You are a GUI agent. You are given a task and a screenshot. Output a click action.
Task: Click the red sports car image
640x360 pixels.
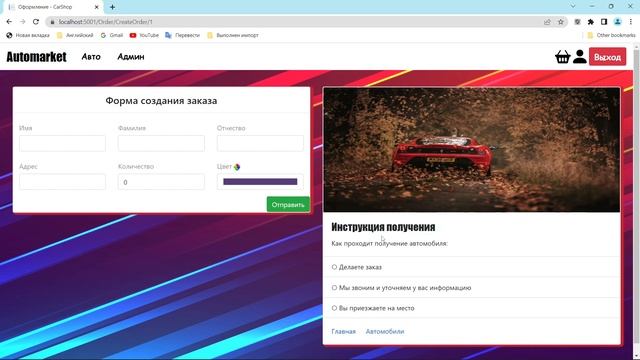pos(471,150)
